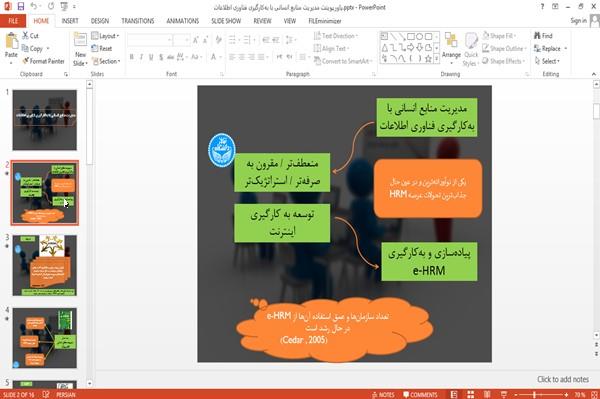This screenshot has height=399, width=600.
Task: Clear all formatting icon
Action: click(x=218, y=40)
